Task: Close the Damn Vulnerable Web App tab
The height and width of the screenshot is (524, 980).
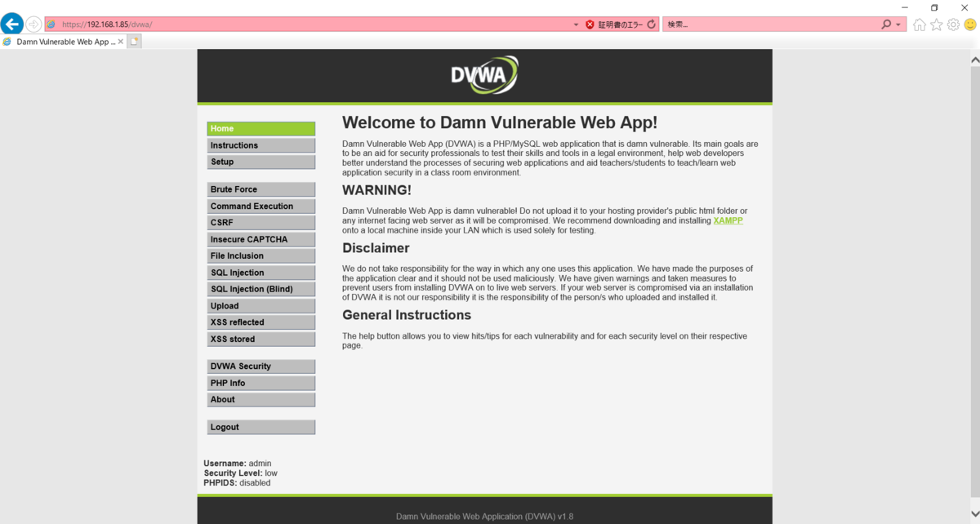Action: point(121,41)
